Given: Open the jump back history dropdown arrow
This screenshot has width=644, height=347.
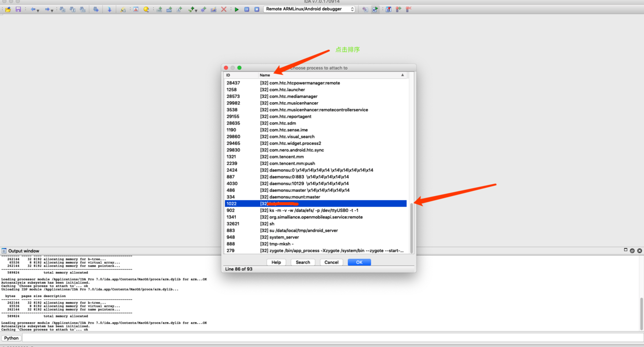Looking at the screenshot, I should (38, 10).
